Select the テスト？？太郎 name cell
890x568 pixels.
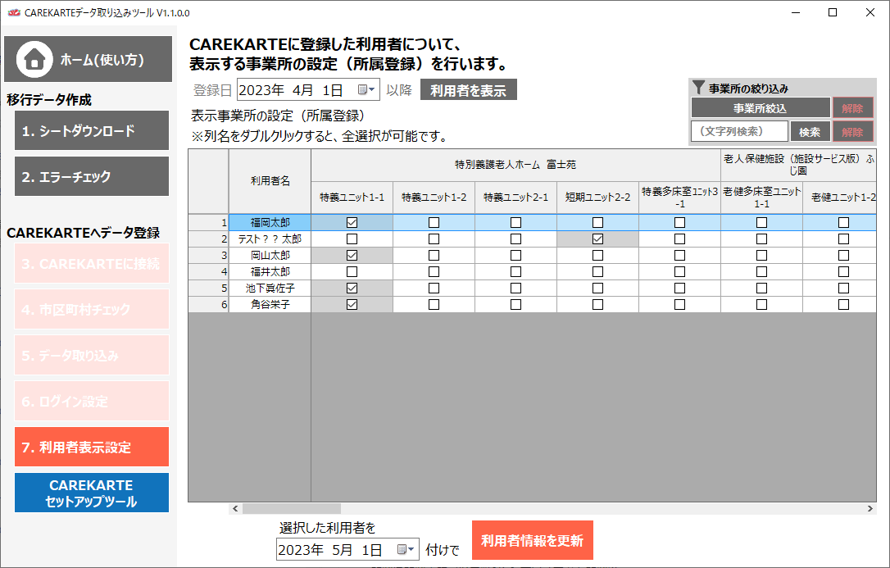(270, 239)
